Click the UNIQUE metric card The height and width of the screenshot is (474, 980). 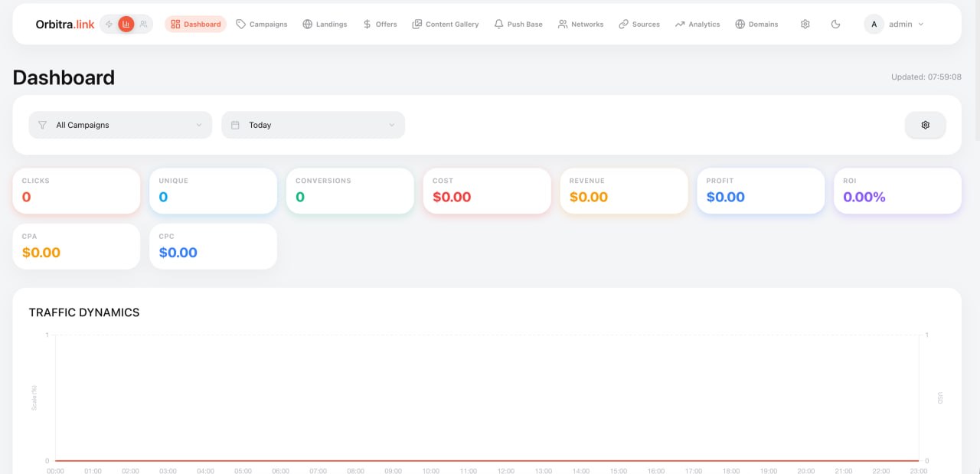click(213, 191)
